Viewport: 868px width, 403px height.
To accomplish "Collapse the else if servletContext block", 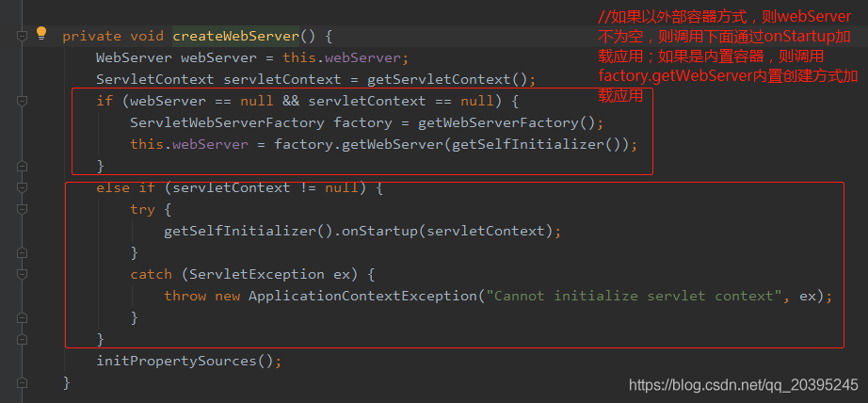I will click(x=22, y=187).
